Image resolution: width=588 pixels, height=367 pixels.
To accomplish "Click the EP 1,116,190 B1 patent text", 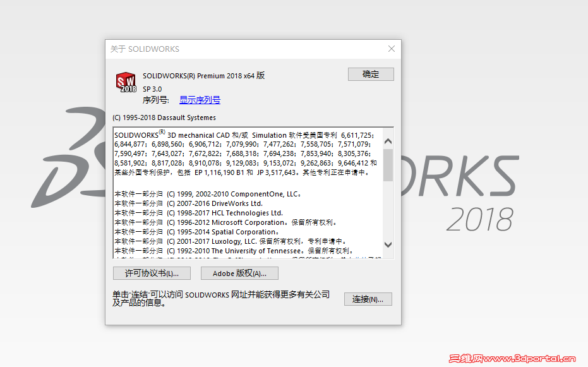I will [x=220, y=172].
